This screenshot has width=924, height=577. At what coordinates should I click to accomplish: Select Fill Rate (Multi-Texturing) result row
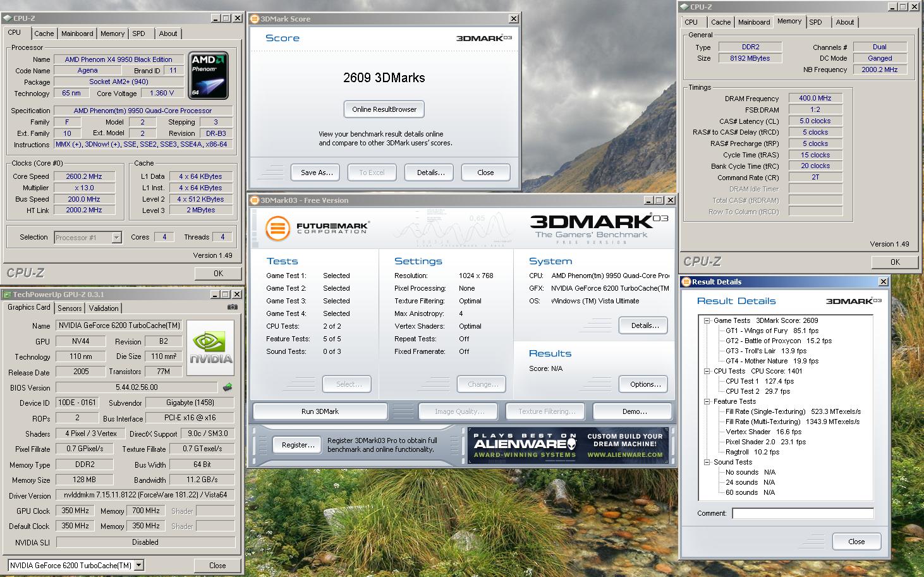tap(793, 422)
